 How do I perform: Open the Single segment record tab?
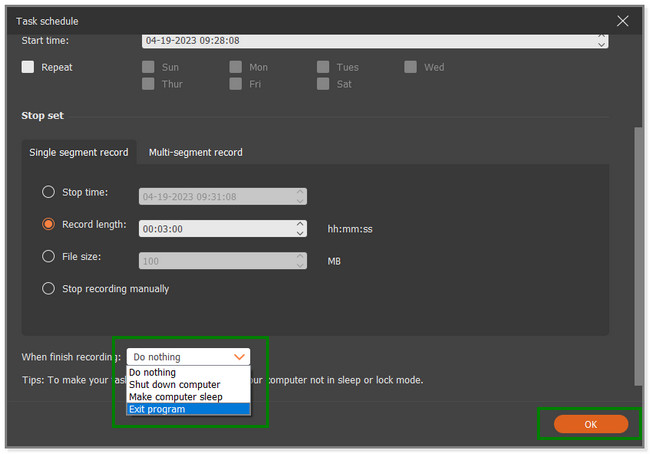79,152
